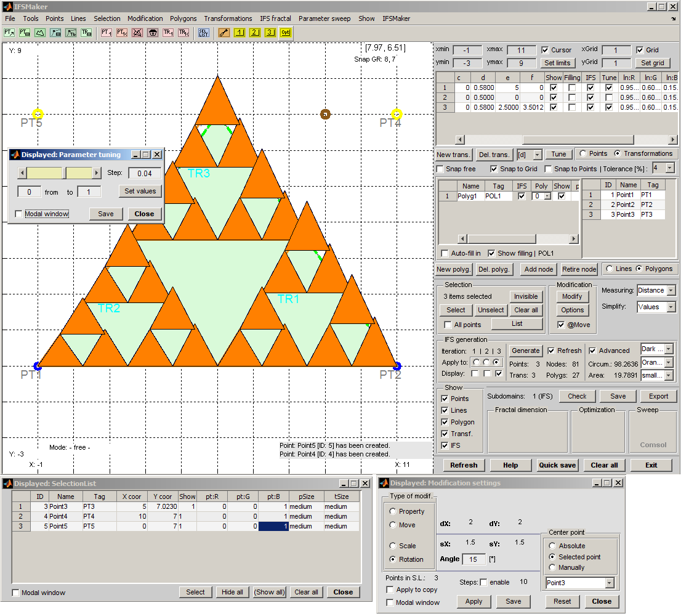Open the Parameter sweep menu
The image size is (681, 616).
(x=324, y=18)
